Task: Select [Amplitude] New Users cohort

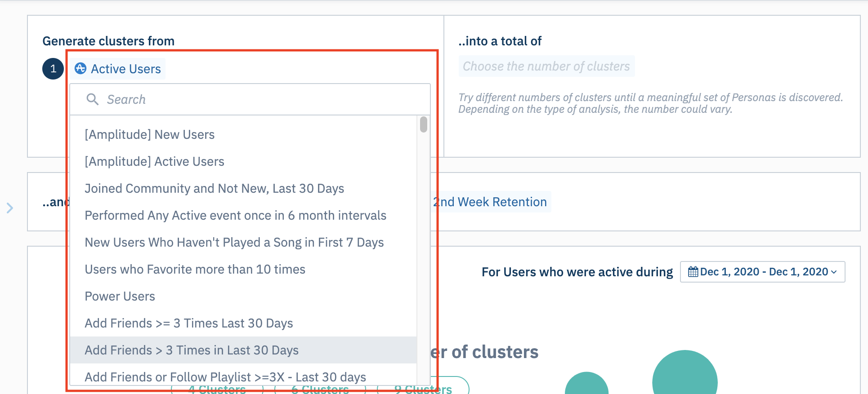Action: 150,134
